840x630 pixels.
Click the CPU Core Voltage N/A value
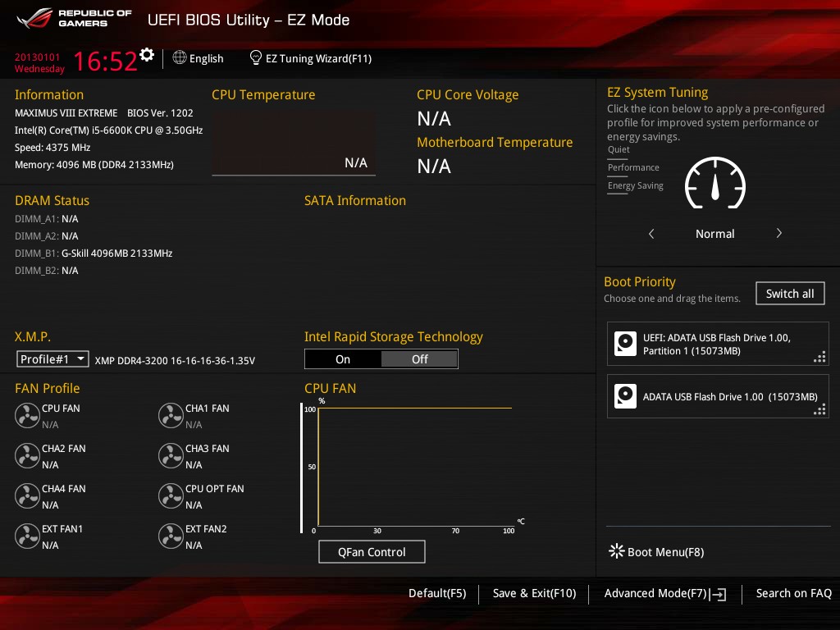coord(434,118)
